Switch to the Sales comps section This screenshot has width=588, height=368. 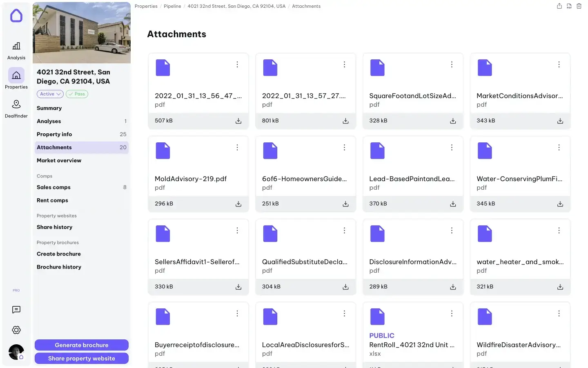(x=53, y=187)
